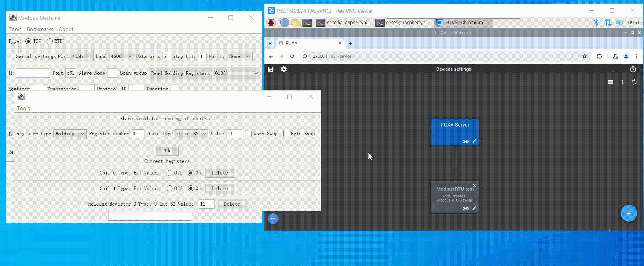Select the RTU type radio button
This screenshot has height=266, width=644.
pyautogui.click(x=50, y=41)
